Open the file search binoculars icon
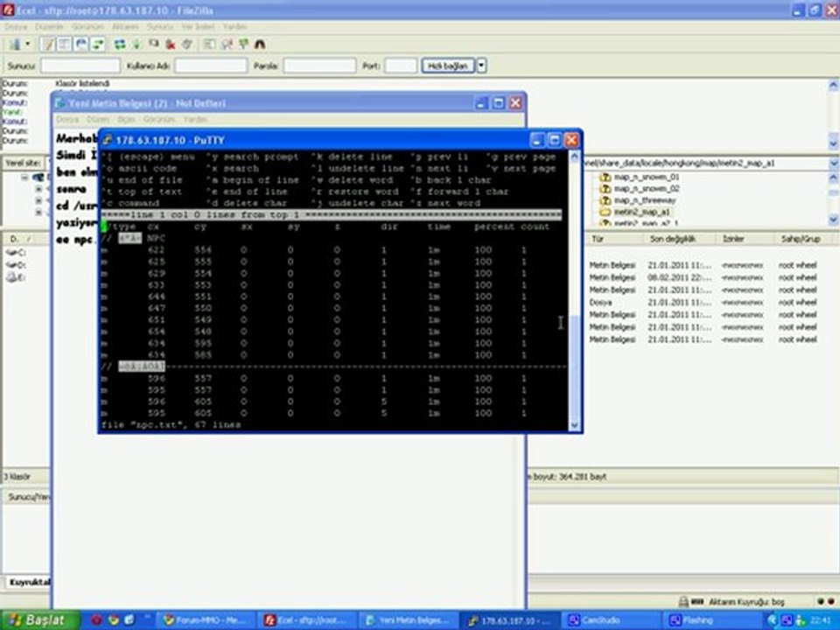This screenshot has height=630, width=840. [x=260, y=45]
